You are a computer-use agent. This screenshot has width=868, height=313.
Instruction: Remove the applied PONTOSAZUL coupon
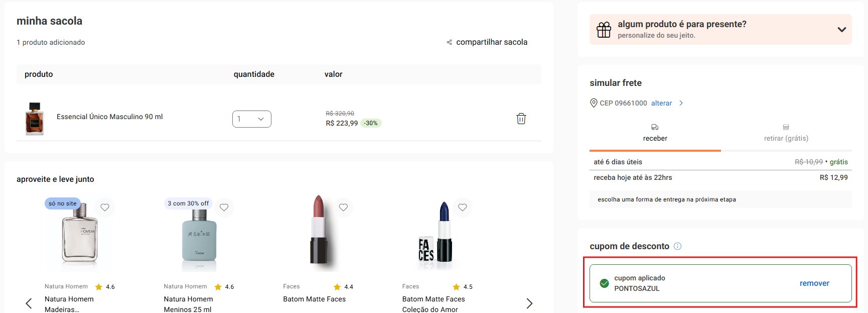(x=814, y=283)
